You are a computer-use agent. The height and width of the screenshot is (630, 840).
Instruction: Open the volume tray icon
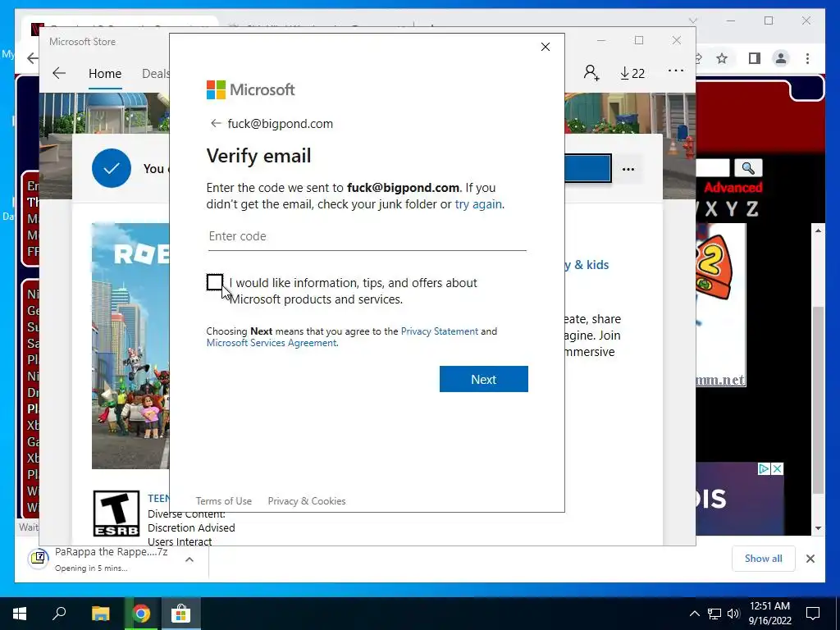click(733, 614)
